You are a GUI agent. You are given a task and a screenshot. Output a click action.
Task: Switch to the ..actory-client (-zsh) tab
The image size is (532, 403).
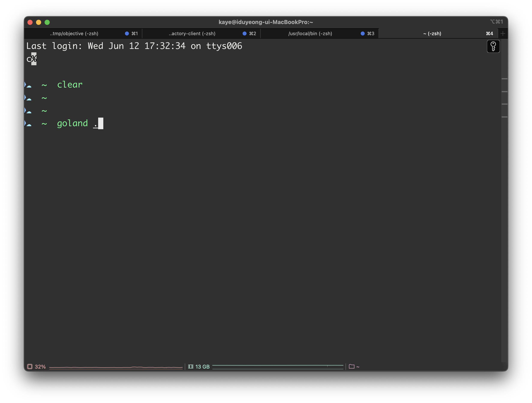point(192,33)
